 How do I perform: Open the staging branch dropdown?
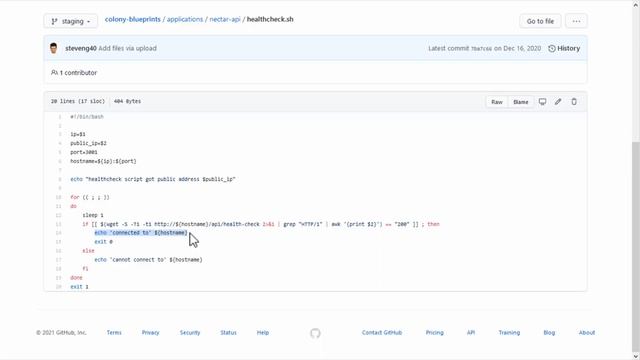tap(71, 21)
